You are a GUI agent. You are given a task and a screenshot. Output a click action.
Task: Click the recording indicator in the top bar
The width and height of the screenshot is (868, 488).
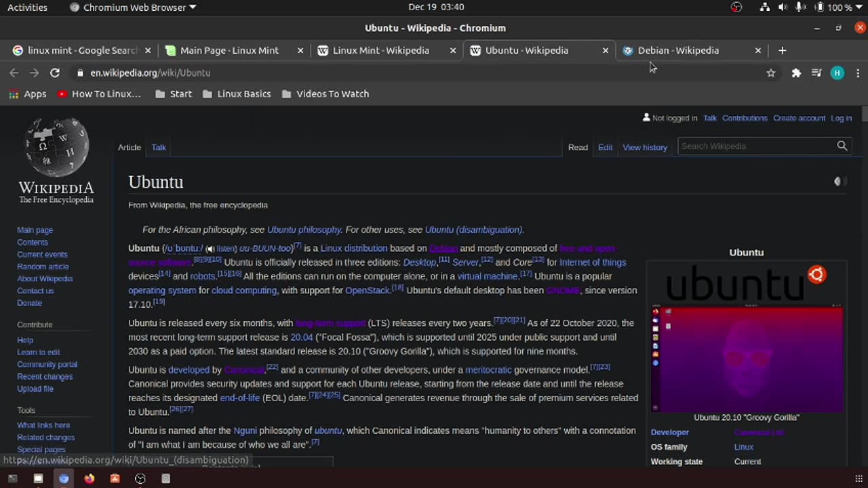[x=736, y=7]
